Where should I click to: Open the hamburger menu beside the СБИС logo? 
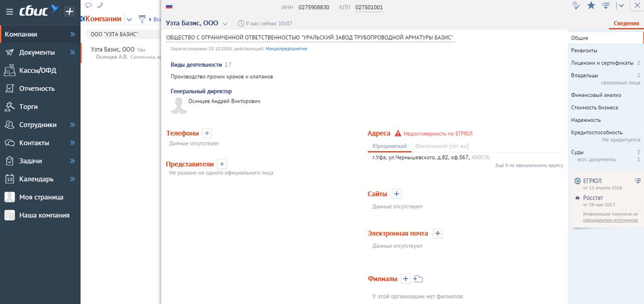pos(9,12)
